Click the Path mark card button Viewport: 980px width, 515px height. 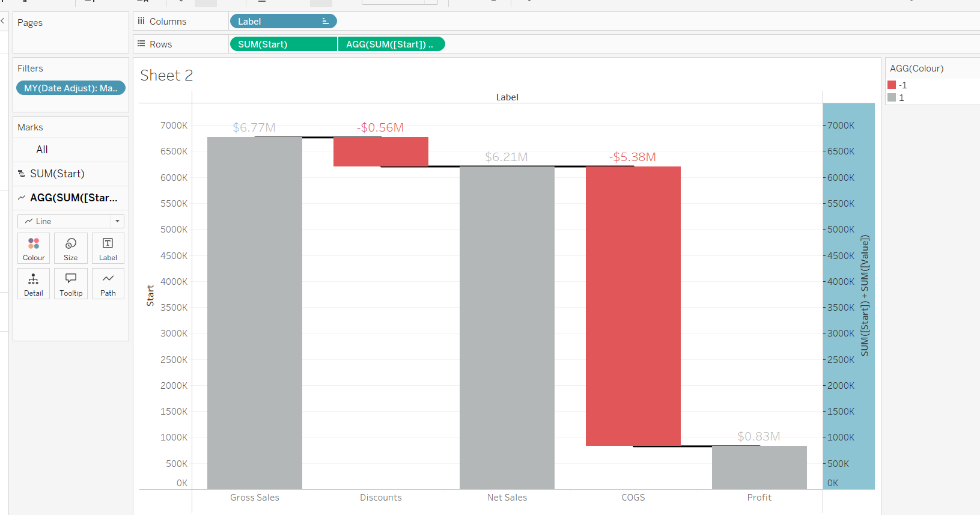coord(108,284)
